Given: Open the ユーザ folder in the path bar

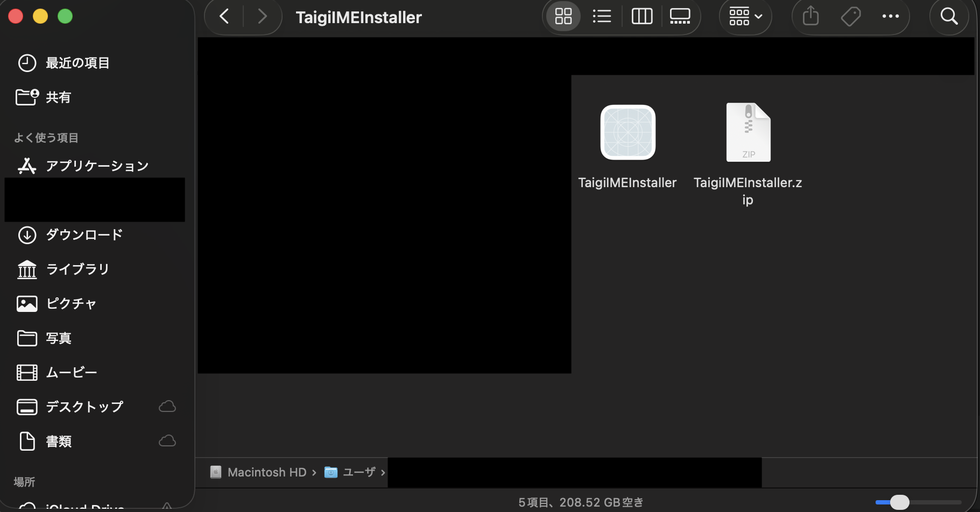Looking at the screenshot, I should click(359, 472).
